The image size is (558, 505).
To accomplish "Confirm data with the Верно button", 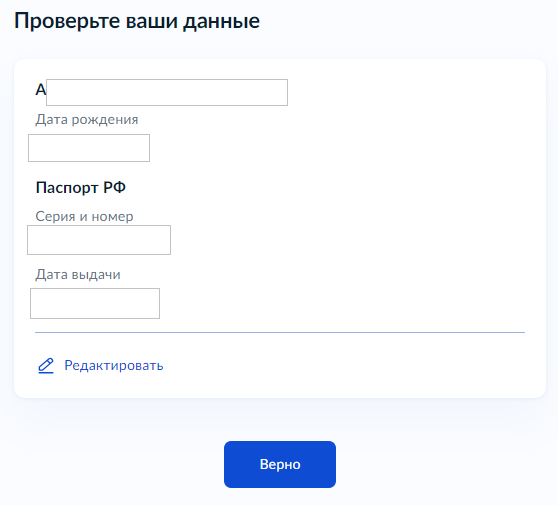I will click(x=280, y=464).
